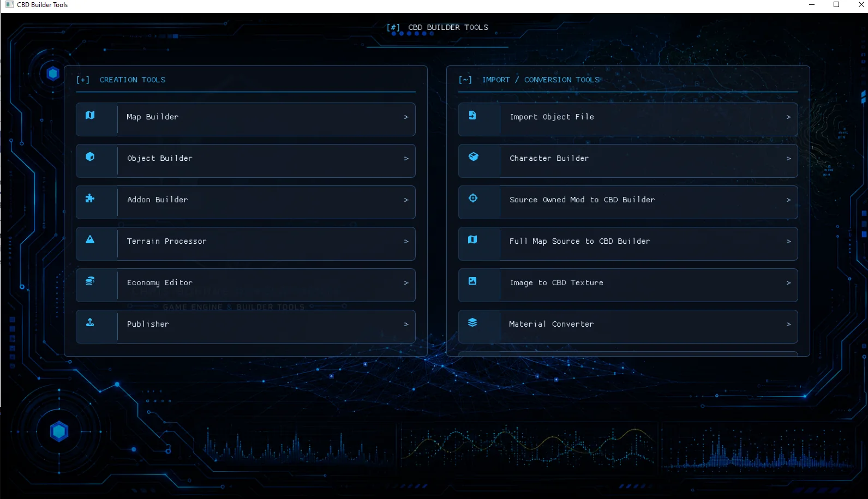The height and width of the screenshot is (499, 868).
Task: Click the Import Object File document icon
Action: [x=472, y=115]
